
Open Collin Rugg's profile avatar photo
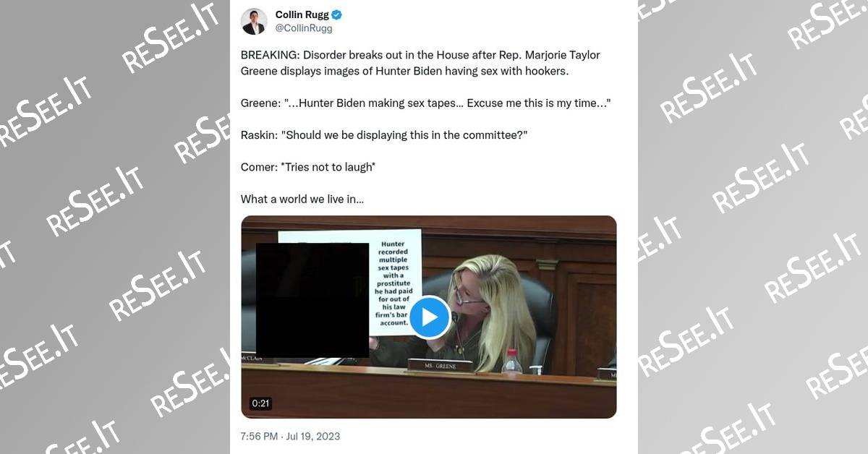254,22
